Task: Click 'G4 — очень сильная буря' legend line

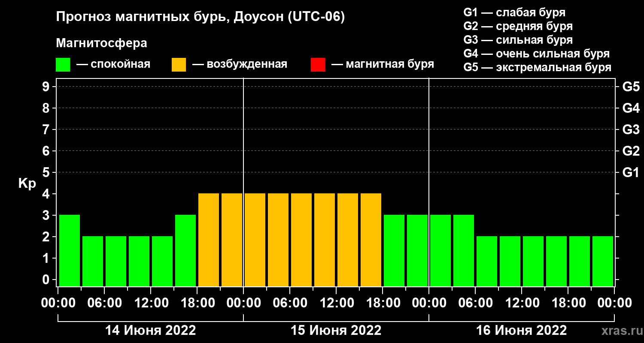Action: pos(537,54)
